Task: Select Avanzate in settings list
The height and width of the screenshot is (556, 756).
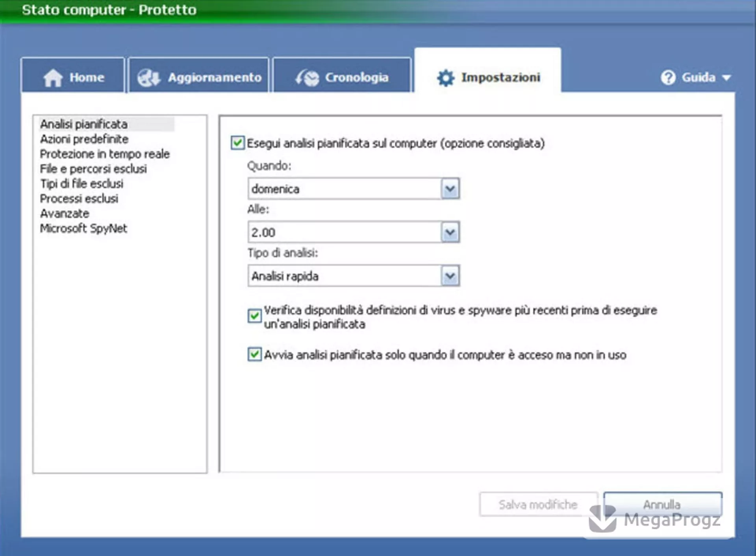Action: point(65,214)
